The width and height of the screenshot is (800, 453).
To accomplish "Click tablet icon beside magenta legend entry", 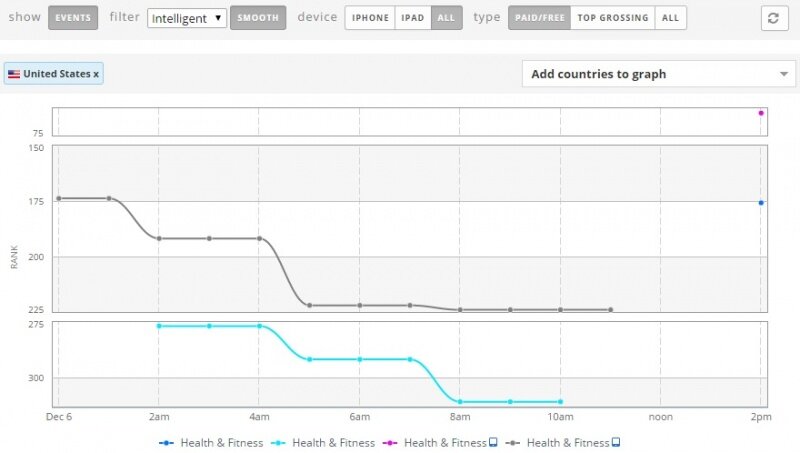I will tap(494, 442).
